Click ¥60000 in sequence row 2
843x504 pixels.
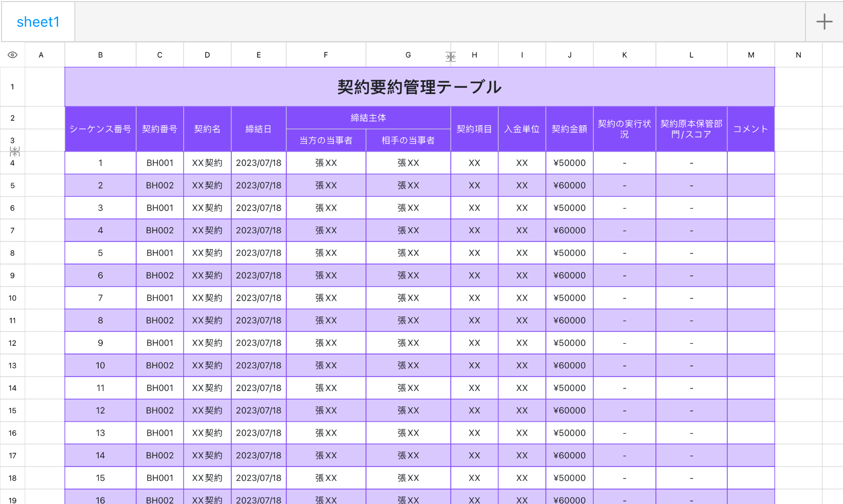pos(570,185)
